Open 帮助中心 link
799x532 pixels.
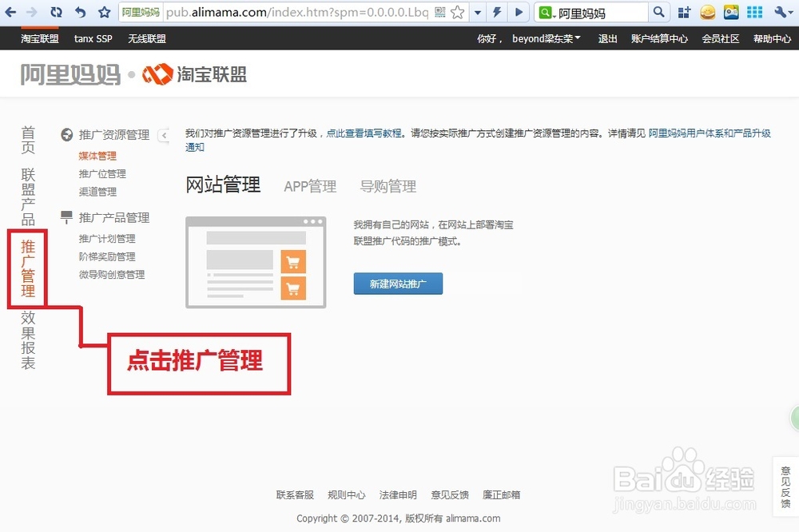(x=772, y=38)
